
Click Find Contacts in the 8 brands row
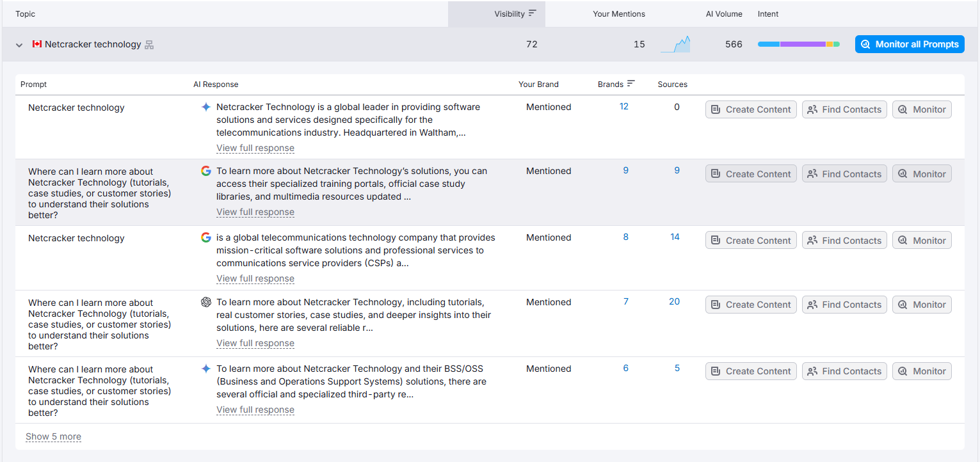point(844,240)
